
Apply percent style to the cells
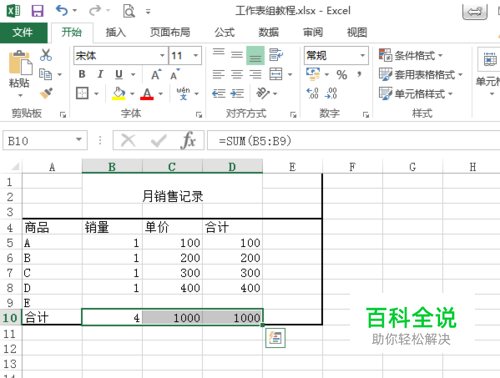(x=342, y=75)
